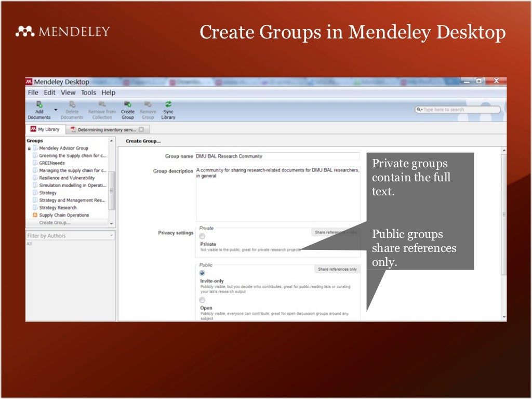Select Greening the Supply chain group

click(x=73, y=156)
